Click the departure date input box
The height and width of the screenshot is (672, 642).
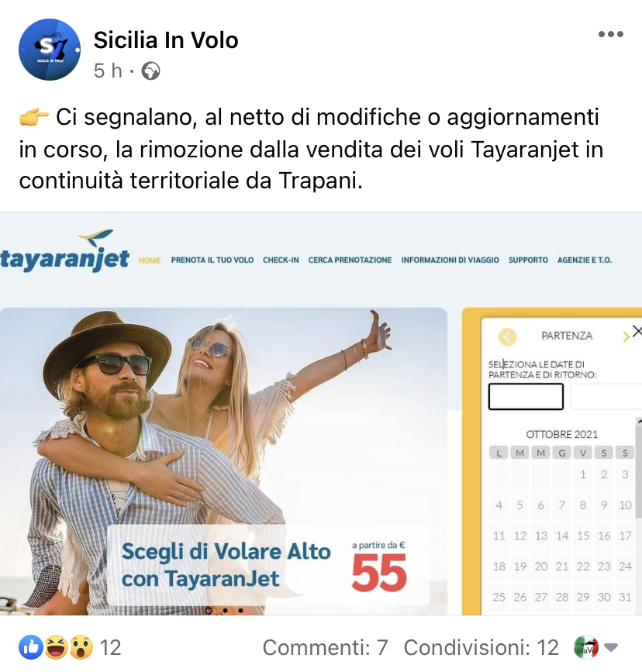click(x=526, y=396)
